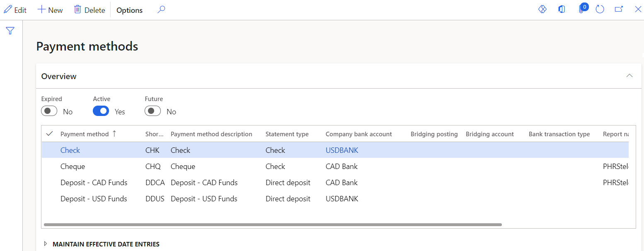Viewport: 644px width, 251px height.
Task: Click the Cheque description cell
Action: click(183, 167)
